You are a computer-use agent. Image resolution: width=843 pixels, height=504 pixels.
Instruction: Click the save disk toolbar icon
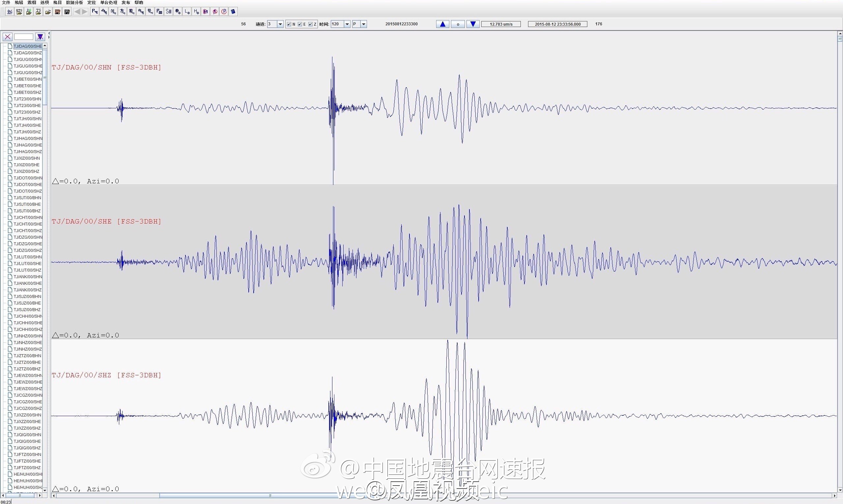(x=67, y=12)
